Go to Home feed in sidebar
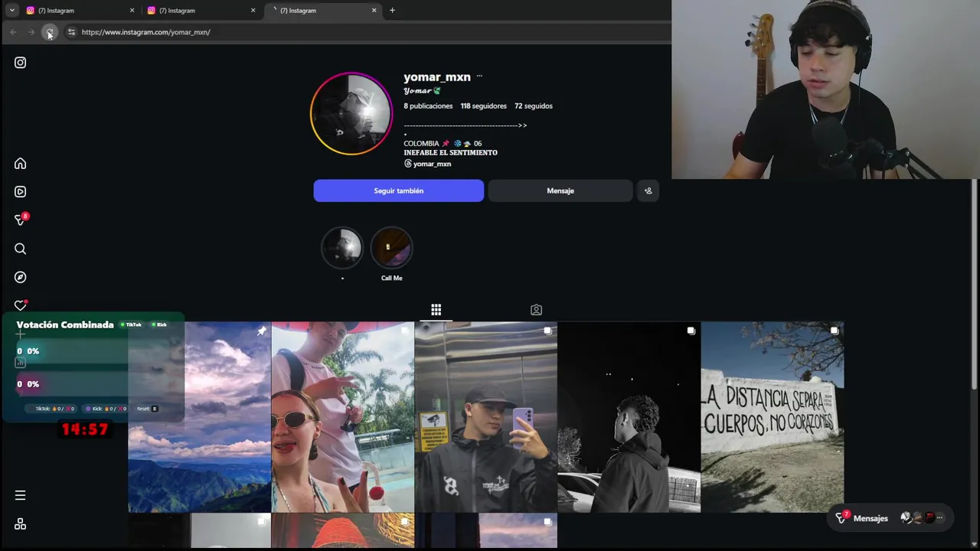 [x=20, y=164]
